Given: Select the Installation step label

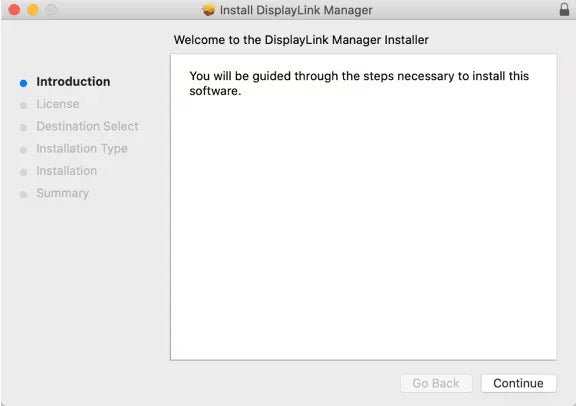Looking at the screenshot, I should tap(66, 171).
